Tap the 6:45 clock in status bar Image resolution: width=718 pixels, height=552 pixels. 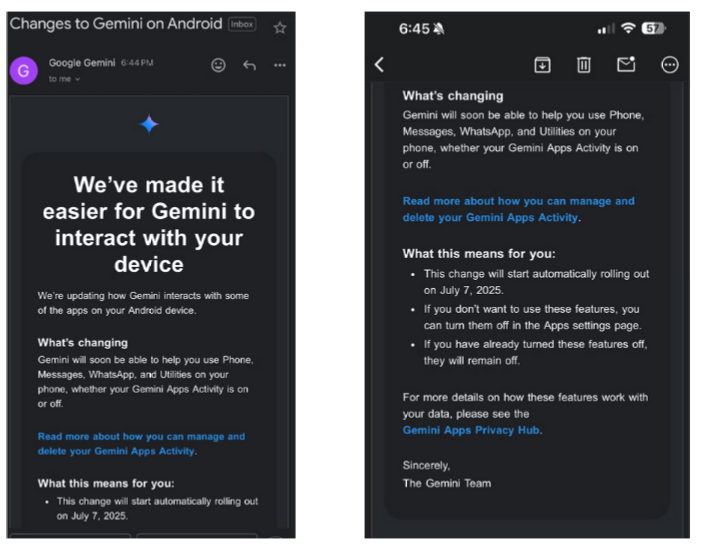414,28
